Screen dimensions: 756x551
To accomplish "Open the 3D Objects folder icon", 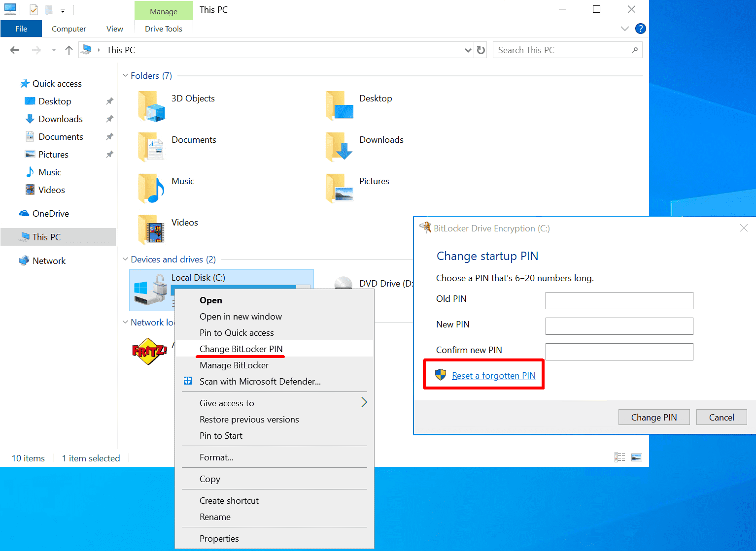I will pyautogui.click(x=151, y=106).
